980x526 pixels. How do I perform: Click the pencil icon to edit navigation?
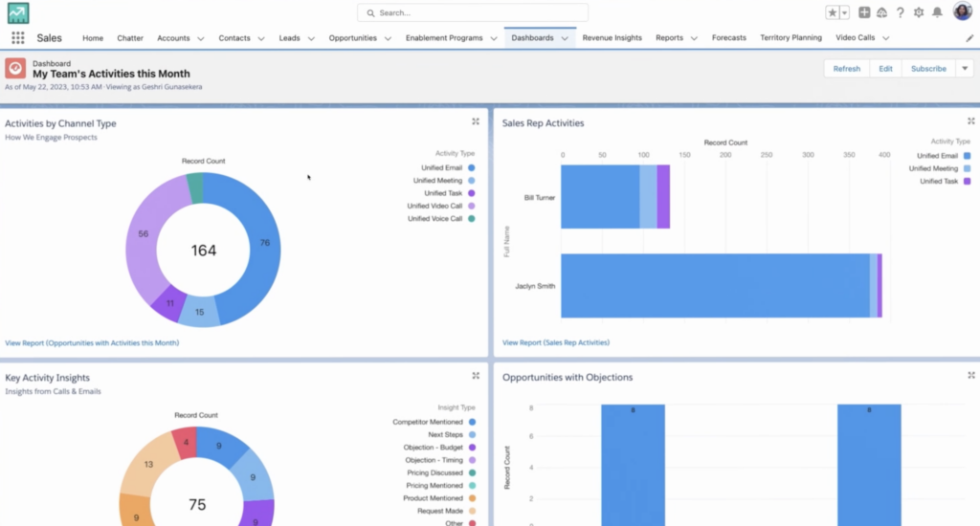969,38
